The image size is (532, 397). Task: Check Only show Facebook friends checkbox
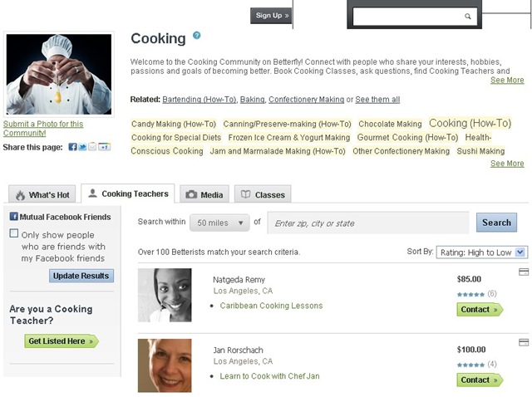pos(14,233)
